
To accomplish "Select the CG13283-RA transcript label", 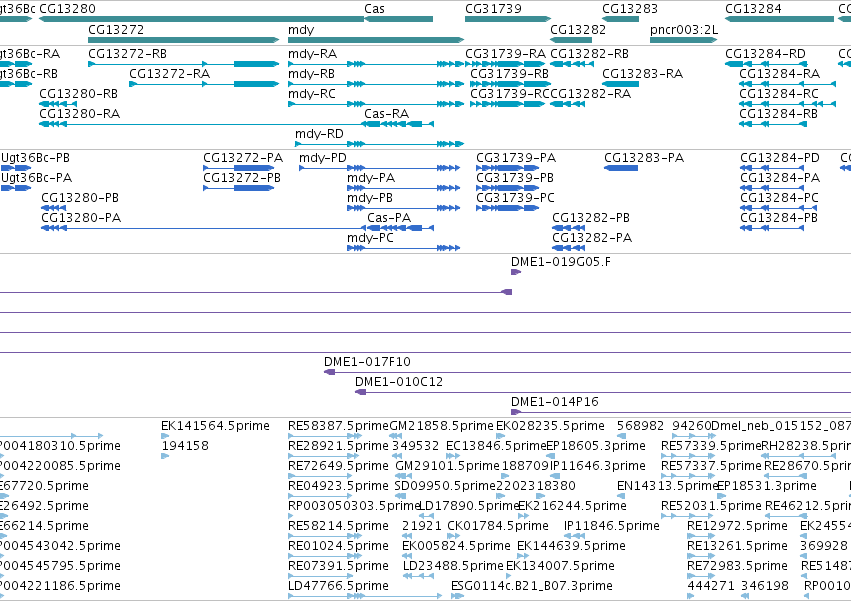I will [x=643, y=74].
